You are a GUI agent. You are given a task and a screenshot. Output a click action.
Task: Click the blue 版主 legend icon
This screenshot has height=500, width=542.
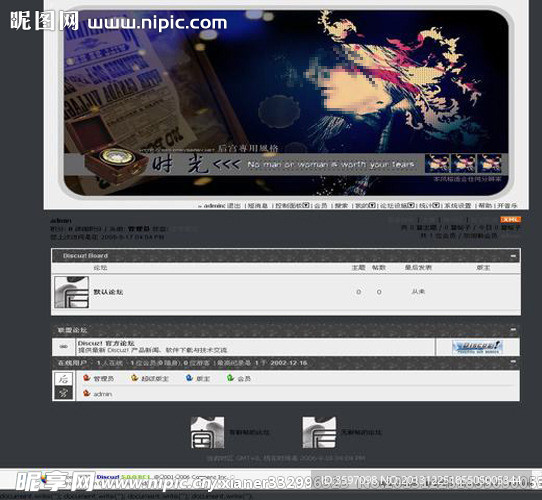point(189,378)
